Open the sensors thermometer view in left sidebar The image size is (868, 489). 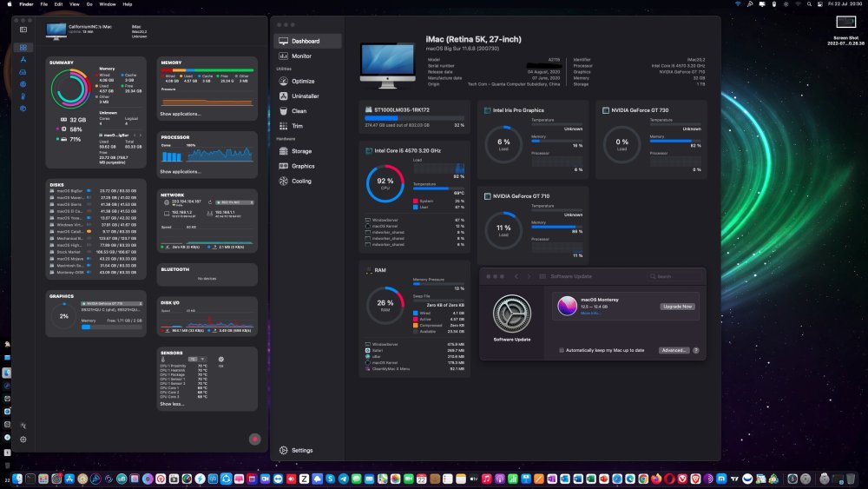tap(23, 96)
